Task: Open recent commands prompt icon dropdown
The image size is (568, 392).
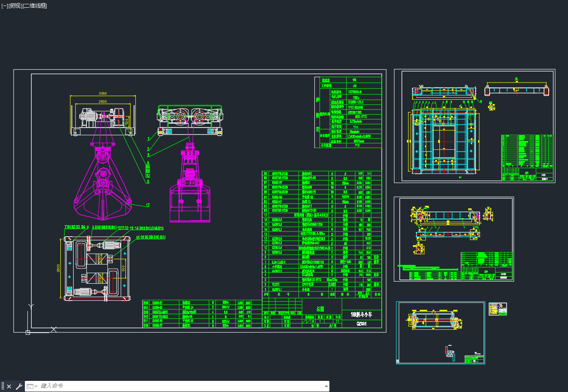Action: tap(32, 386)
